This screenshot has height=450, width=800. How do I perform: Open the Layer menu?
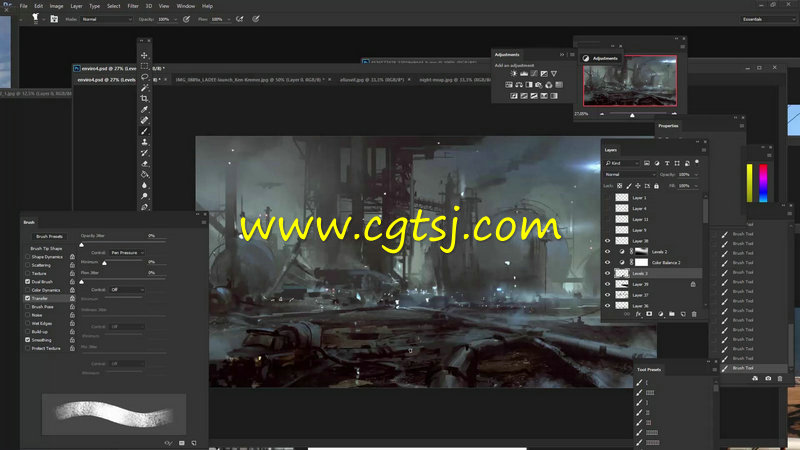coord(76,6)
